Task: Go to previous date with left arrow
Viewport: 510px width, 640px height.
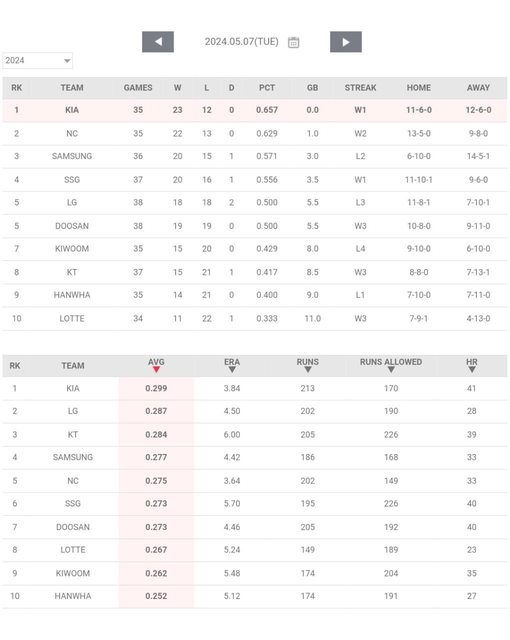Action: pyautogui.click(x=157, y=42)
